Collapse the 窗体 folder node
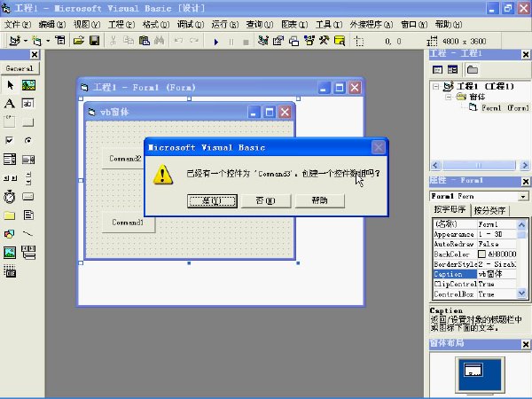The width and height of the screenshot is (532, 399). tap(449, 97)
